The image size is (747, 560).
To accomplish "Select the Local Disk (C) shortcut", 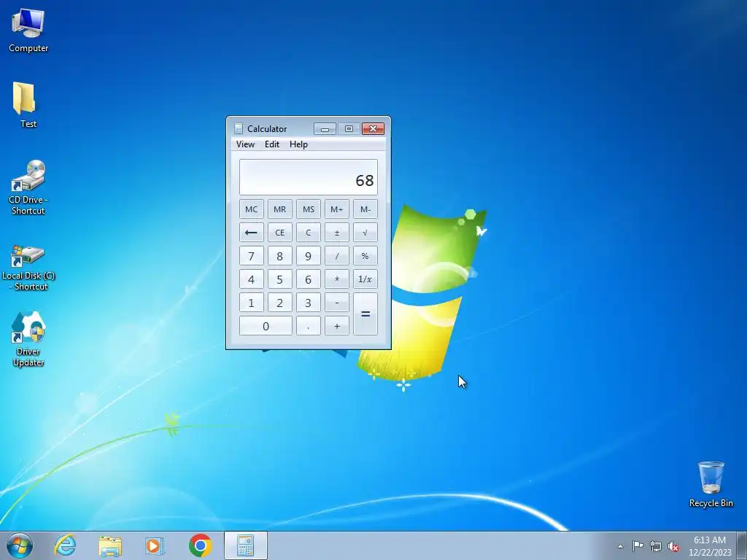I will (x=28, y=267).
